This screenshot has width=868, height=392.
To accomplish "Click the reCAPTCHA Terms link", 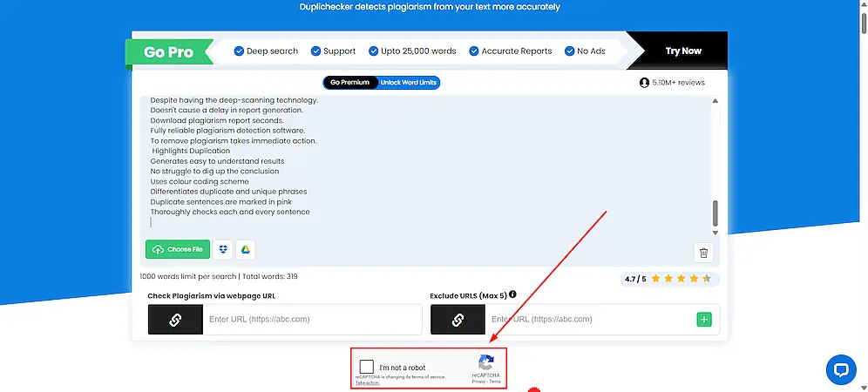I will click(495, 382).
